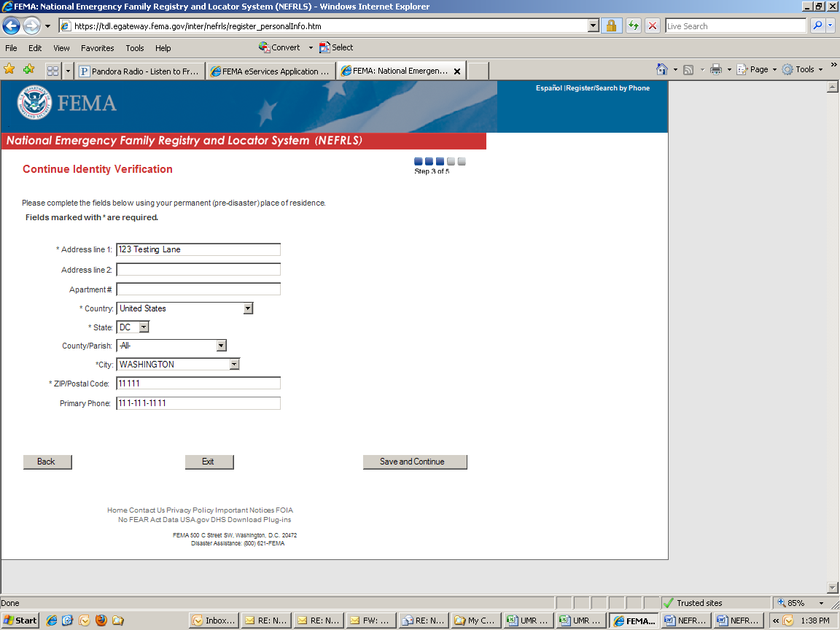This screenshot has height=630, width=840.
Task: Open the Edit menu
Action: click(35, 48)
